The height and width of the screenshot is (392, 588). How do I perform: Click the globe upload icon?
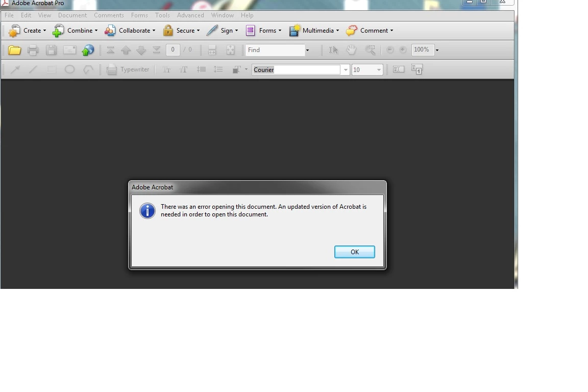[88, 50]
